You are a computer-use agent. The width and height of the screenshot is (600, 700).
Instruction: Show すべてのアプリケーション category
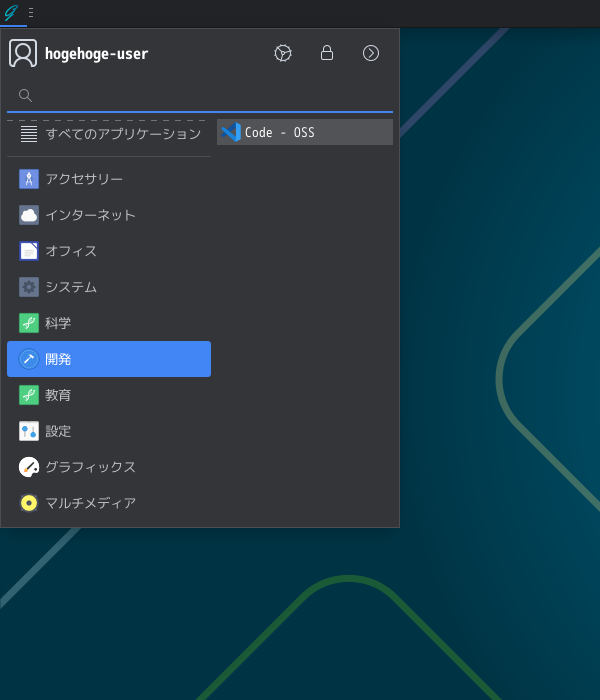tap(109, 133)
